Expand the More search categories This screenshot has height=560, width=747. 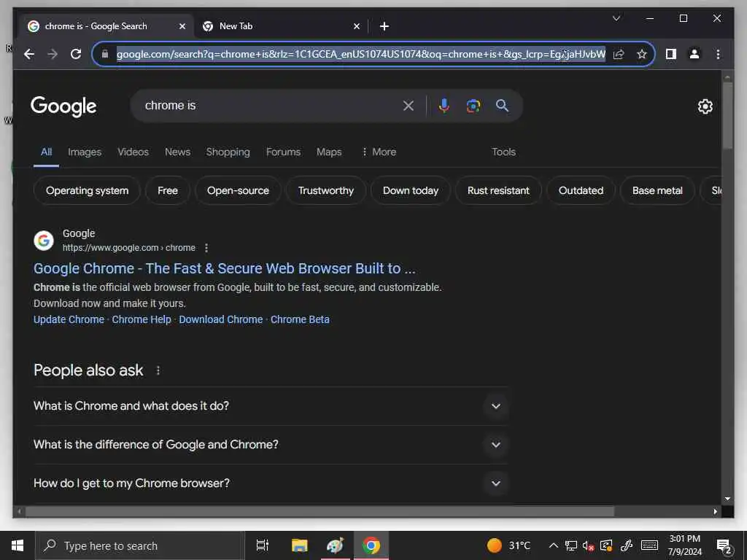379,152
